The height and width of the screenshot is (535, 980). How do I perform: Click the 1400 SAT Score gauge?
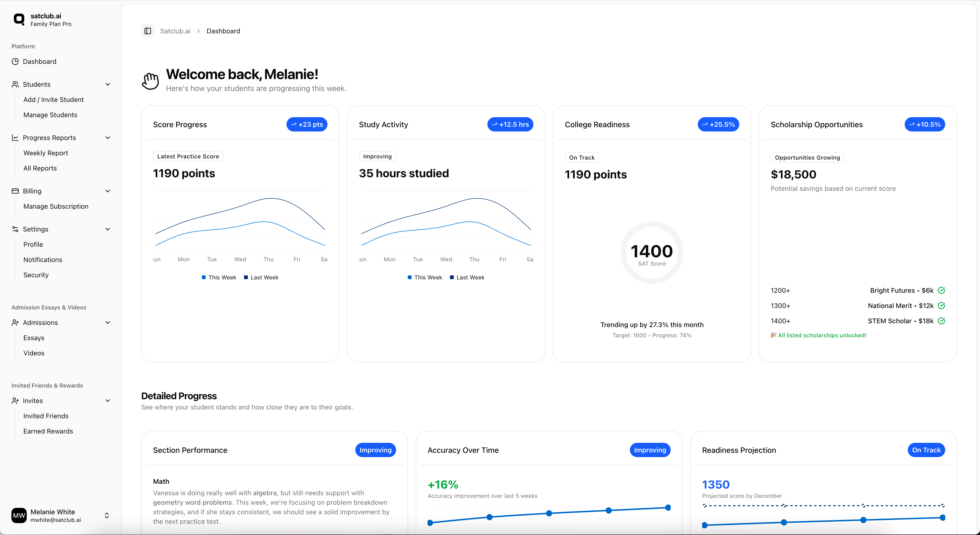[652, 253]
